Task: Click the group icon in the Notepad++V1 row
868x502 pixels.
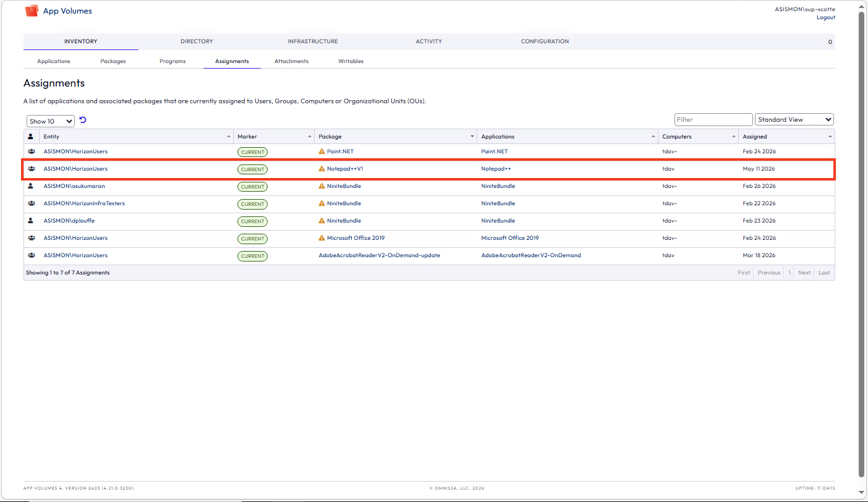Action: click(x=32, y=169)
